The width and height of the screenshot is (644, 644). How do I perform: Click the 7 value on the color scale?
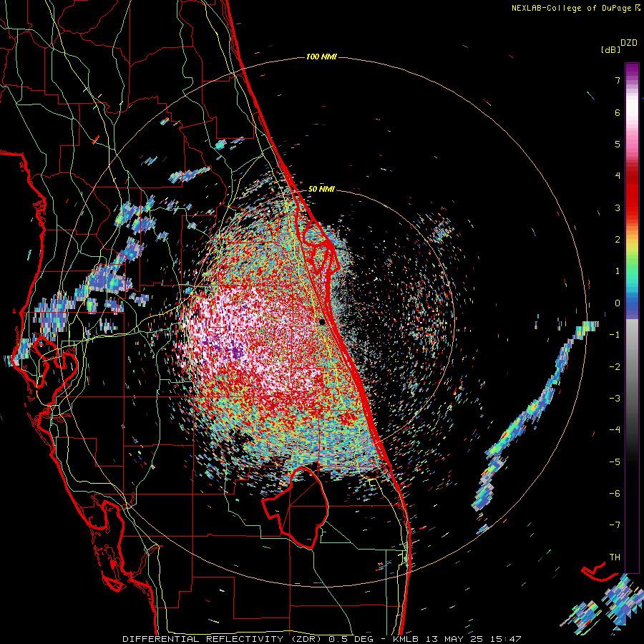point(618,80)
